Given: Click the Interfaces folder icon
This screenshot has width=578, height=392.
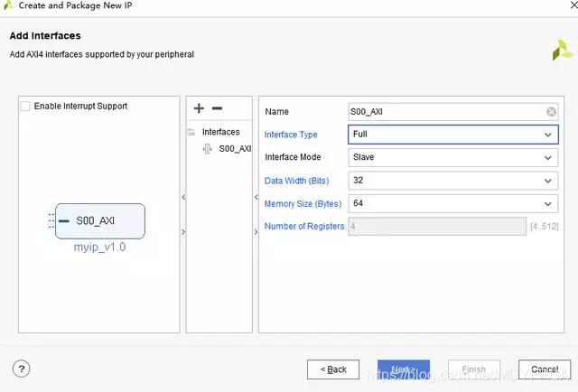Looking at the screenshot, I should [191, 132].
